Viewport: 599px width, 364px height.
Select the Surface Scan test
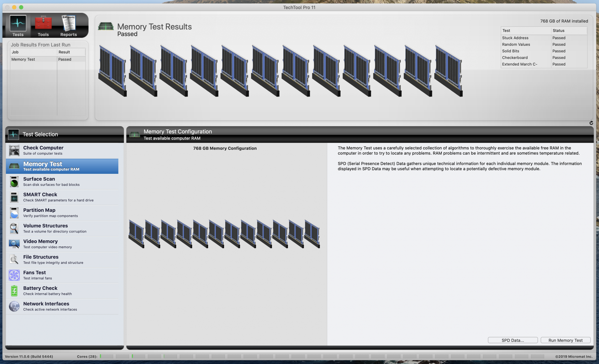point(62,182)
